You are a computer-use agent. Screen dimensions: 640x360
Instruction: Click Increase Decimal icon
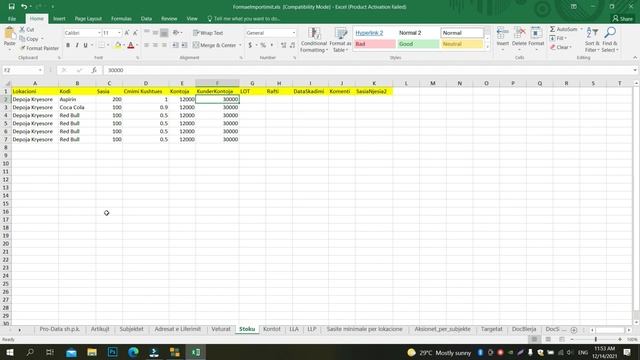coord(283,45)
